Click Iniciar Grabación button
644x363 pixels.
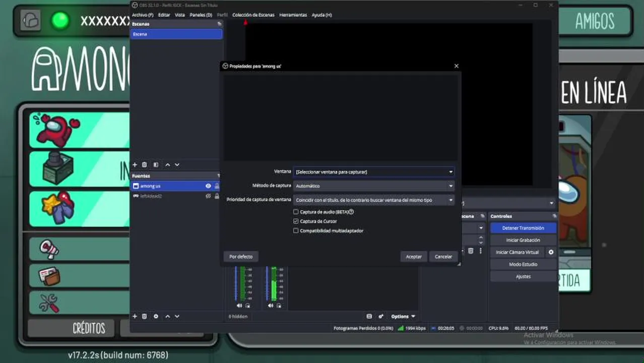click(x=523, y=240)
